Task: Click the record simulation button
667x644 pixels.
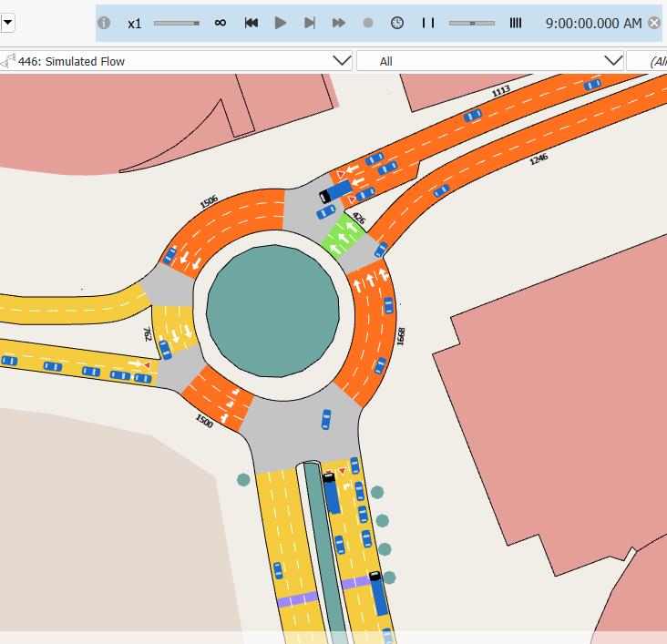Action: pos(368,23)
